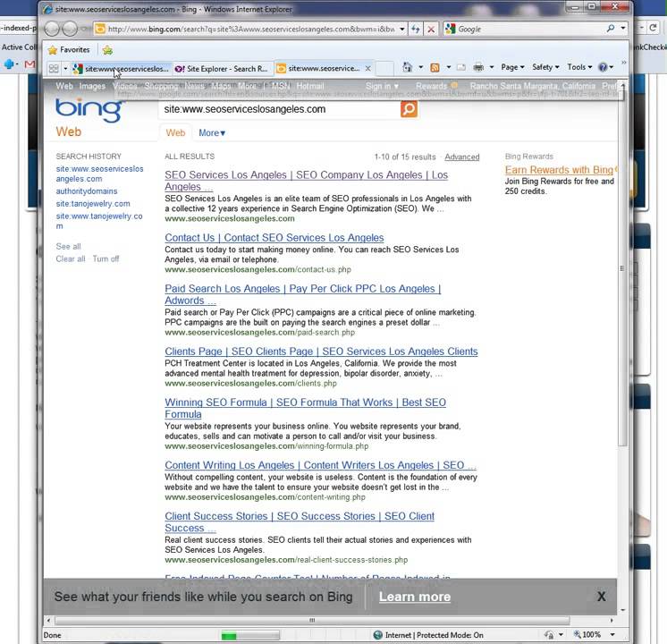The image size is (667, 644).
Task: Open the Page menu
Action: pyautogui.click(x=512, y=67)
